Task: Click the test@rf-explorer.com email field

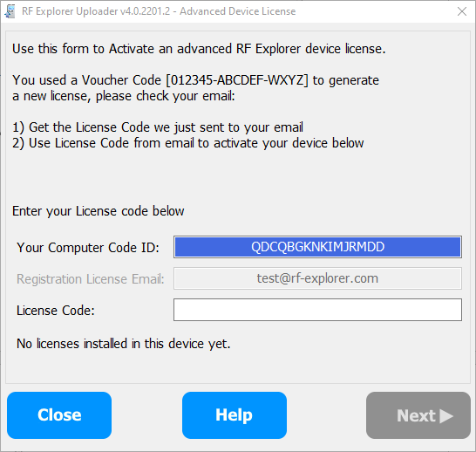Action: pos(317,278)
